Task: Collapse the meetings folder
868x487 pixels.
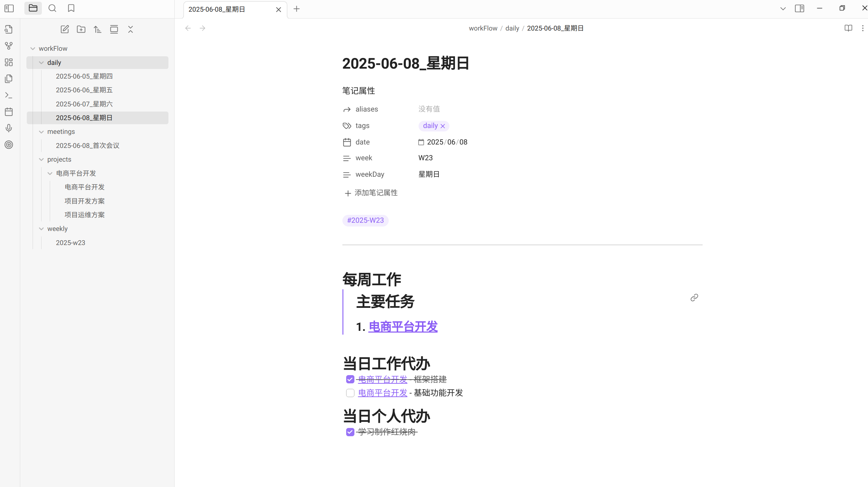Action: tap(42, 132)
